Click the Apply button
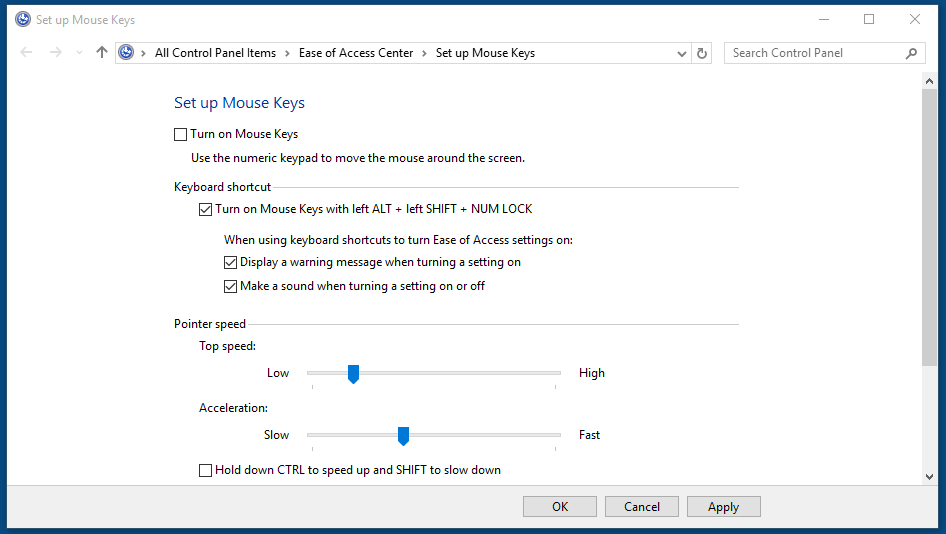Image resolution: width=946 pixels, height=534 pixels. pos(723,507)
